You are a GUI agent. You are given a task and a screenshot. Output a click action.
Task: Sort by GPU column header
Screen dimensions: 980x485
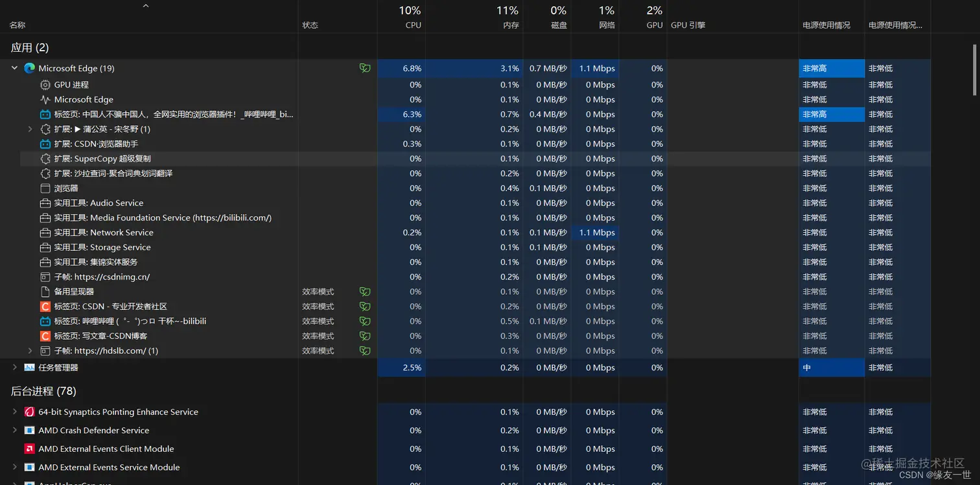tap(655, 25)
